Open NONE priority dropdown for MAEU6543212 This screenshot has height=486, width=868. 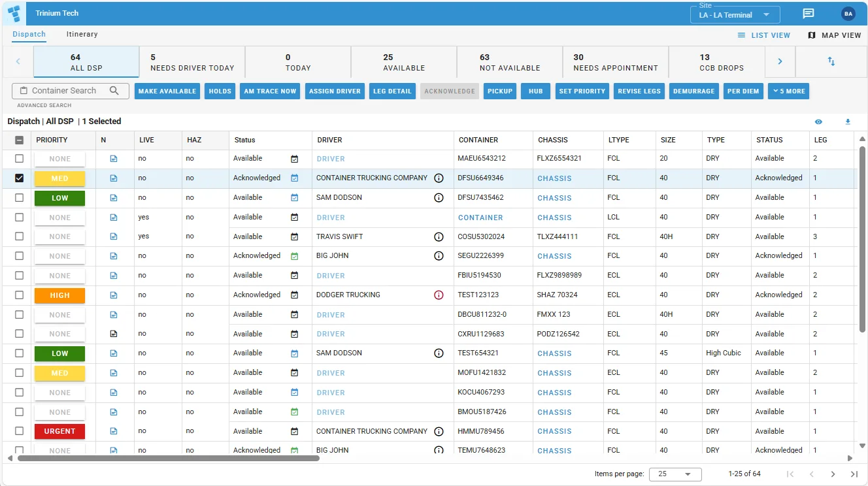click(59, 159)
